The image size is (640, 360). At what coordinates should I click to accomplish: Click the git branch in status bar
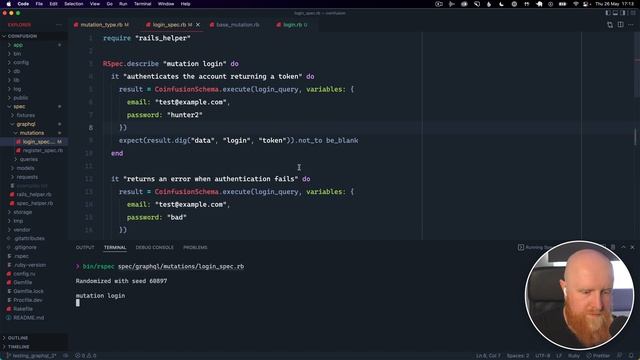pos(32,356)
